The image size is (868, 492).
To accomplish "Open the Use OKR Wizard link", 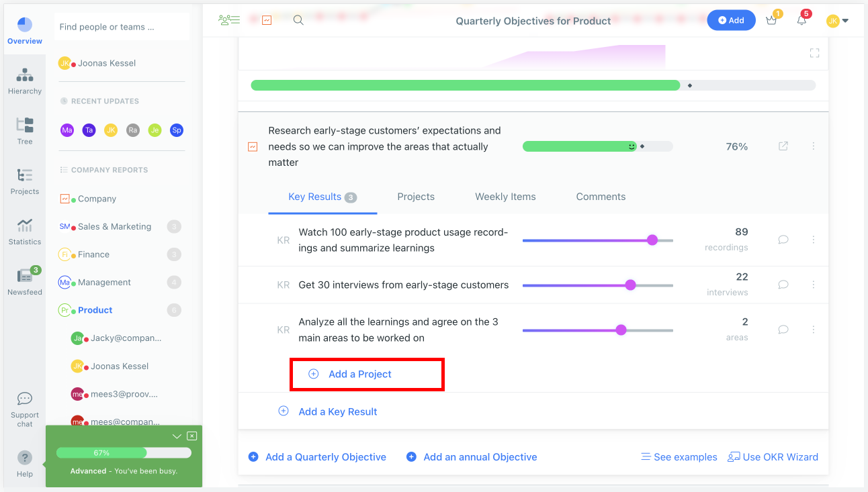I will tap(773, 456).
